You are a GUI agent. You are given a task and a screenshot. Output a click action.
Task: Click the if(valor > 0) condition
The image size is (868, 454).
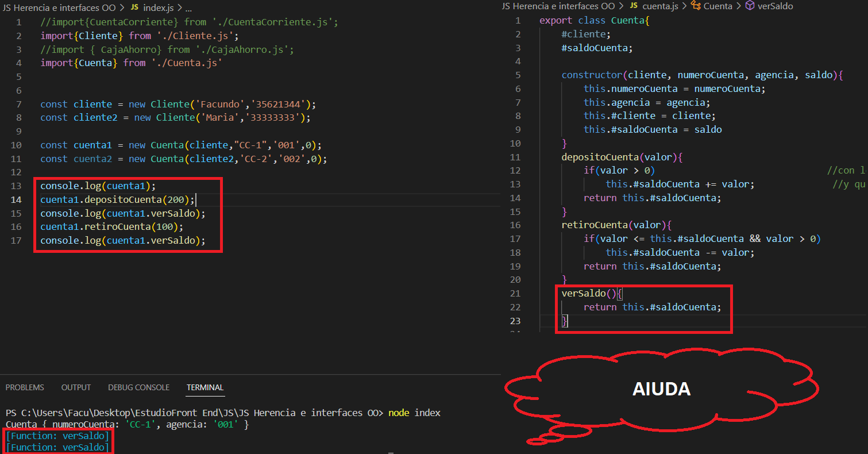click(619, 171)
